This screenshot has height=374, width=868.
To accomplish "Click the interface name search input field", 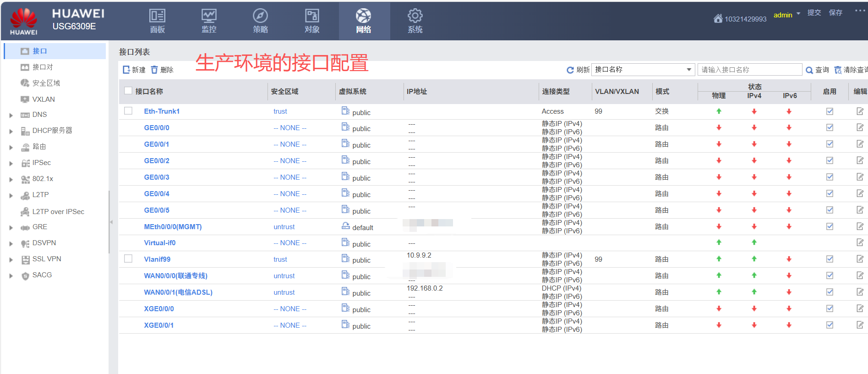I will click(749, 70).
